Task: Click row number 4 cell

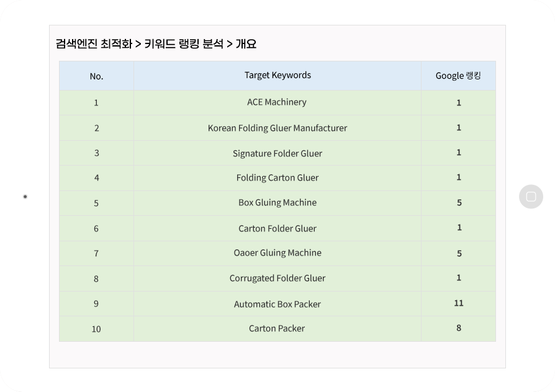Action: pos(96,178)
